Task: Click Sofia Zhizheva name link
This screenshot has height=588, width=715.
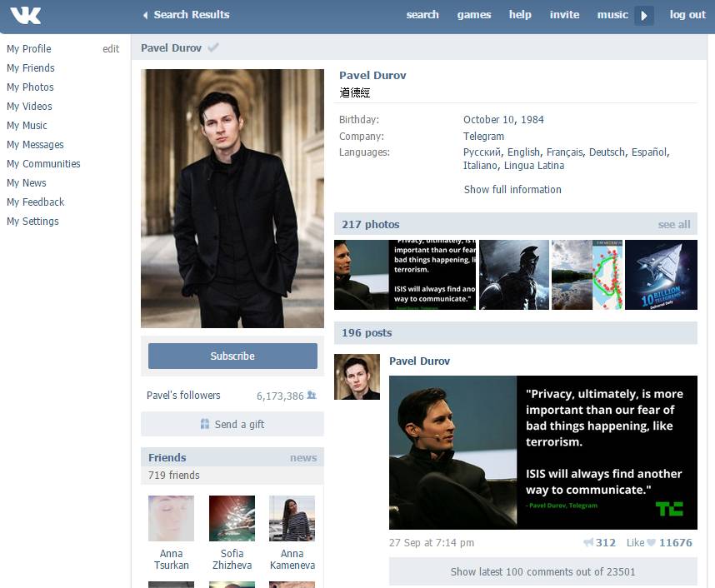Action: tap(232, 560)
